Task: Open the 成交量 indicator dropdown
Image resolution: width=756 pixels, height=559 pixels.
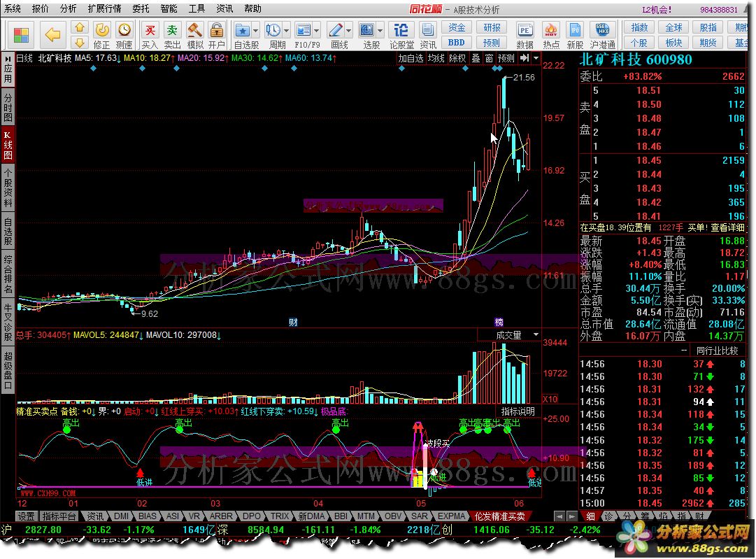Action: pos(536,334)
